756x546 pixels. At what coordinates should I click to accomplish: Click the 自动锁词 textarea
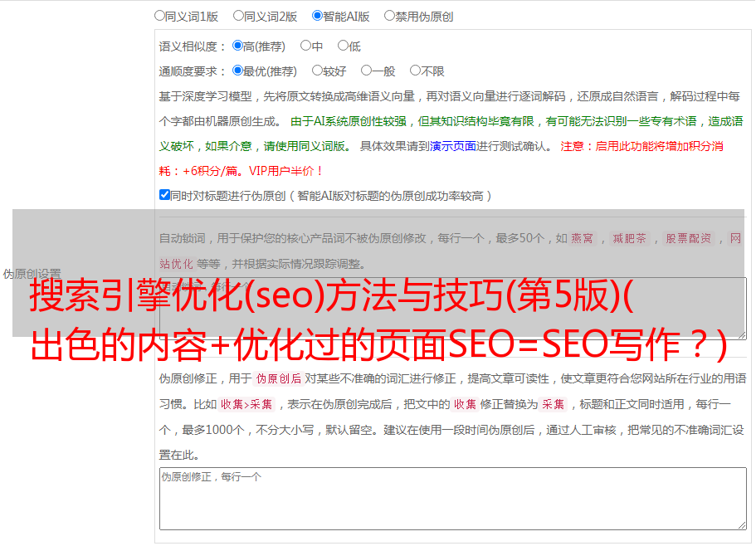(453, 309)
